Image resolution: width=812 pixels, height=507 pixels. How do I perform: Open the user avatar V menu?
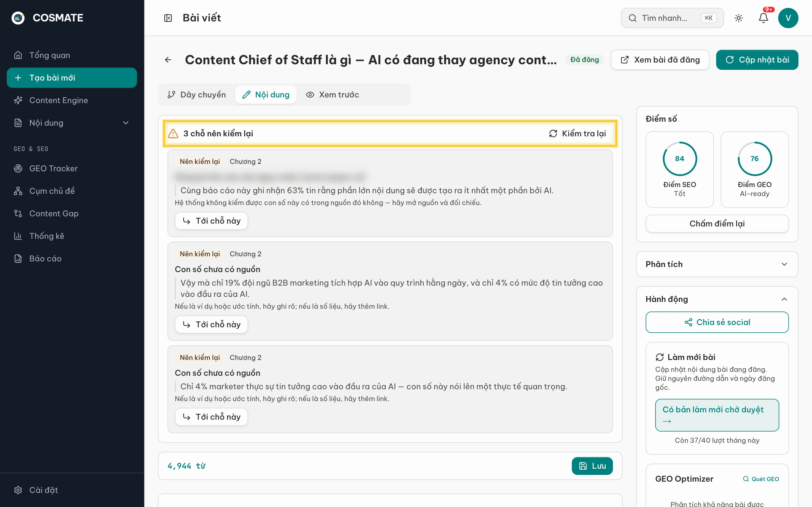788,18
